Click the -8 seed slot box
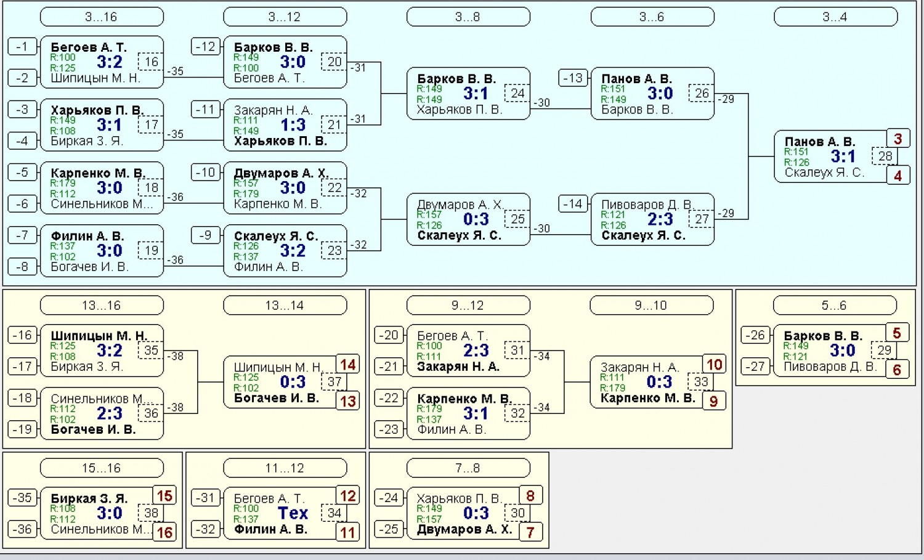This screenshot has width=924, height=560. (x=22, y=267)
